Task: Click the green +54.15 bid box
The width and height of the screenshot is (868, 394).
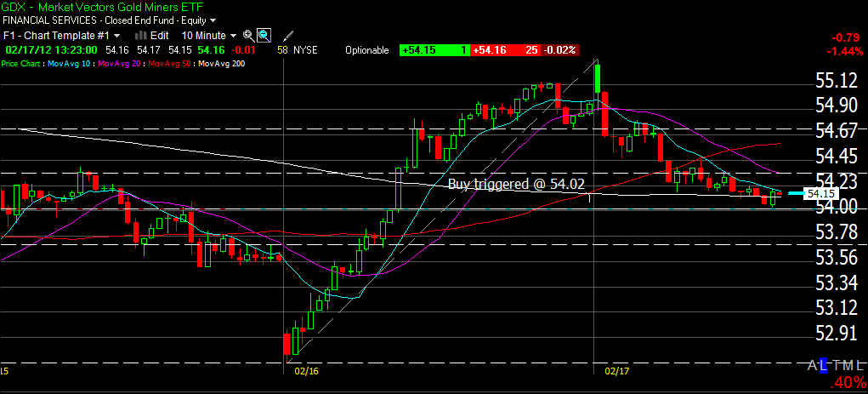Action: tap(434, 50)
